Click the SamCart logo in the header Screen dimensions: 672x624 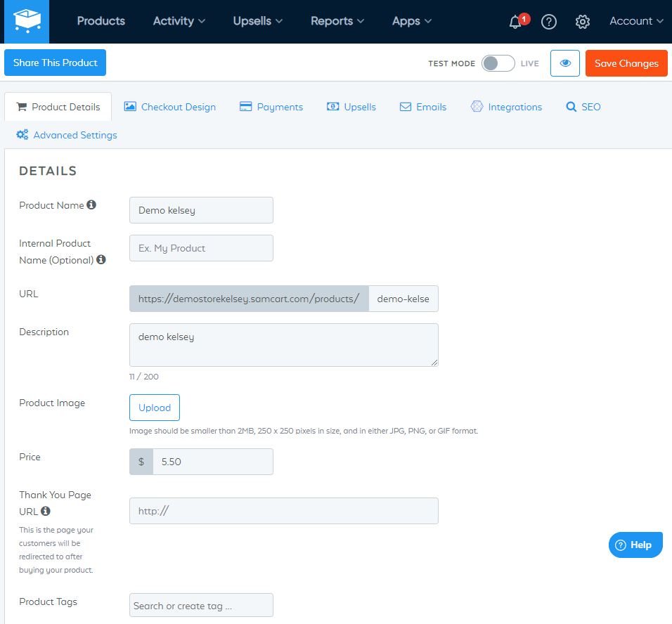click(x=27, y=21)
